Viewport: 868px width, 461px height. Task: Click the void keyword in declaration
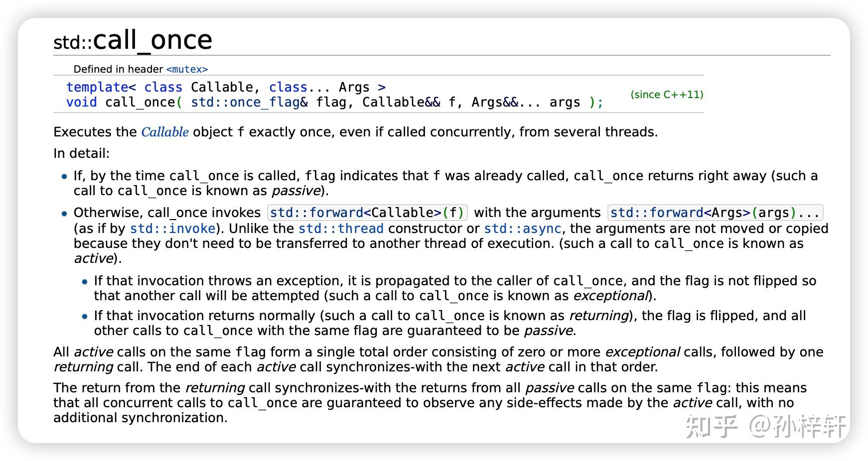click(81, 103)
